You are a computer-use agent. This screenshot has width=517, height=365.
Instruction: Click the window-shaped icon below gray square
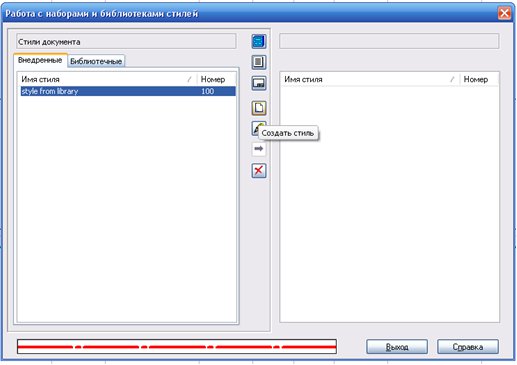(x=259, y=83)
